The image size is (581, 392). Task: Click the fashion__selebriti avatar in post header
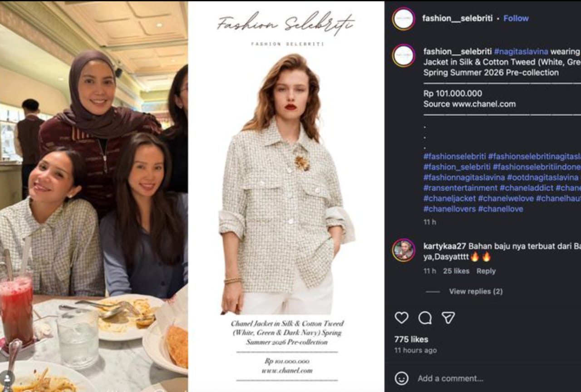click(404, 19)
